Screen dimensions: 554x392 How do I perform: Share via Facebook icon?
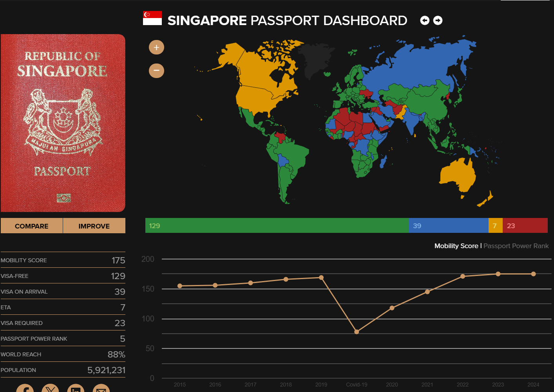pos(25,388)
